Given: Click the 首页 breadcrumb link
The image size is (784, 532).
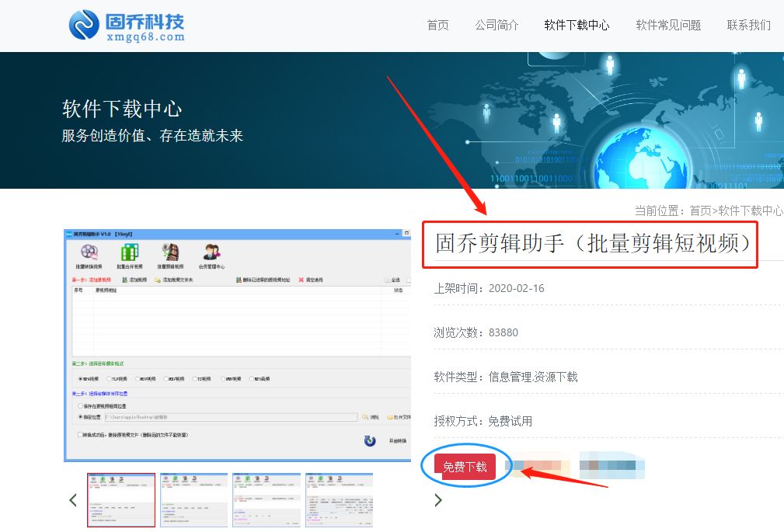Looking at the screenshot, I should click(x=701, y=210).
